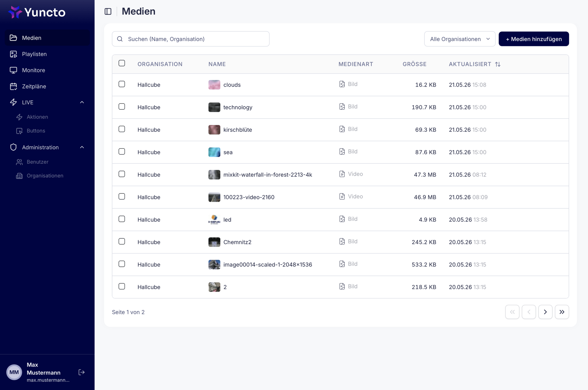Open Playlisten in the sidebar
Screen dimensions: 588x390
[x=47, y=54]
